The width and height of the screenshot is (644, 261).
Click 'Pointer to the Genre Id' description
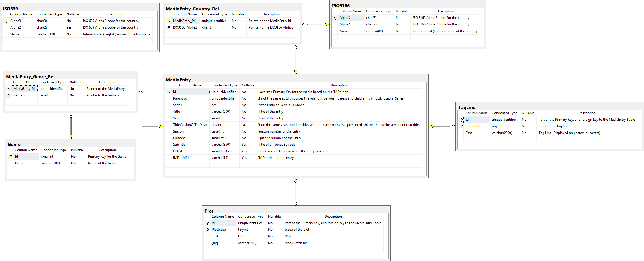(x=103, y=95)
